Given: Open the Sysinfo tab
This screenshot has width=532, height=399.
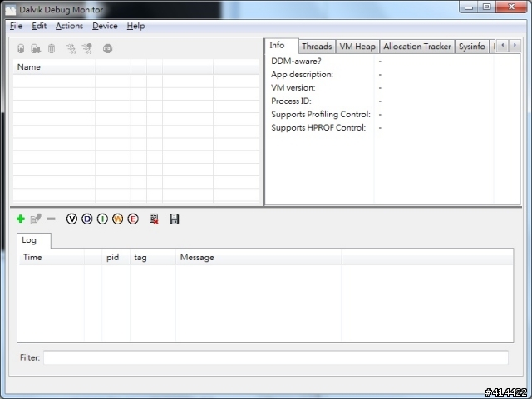Looking at the screenshot, I should [472, 47].
